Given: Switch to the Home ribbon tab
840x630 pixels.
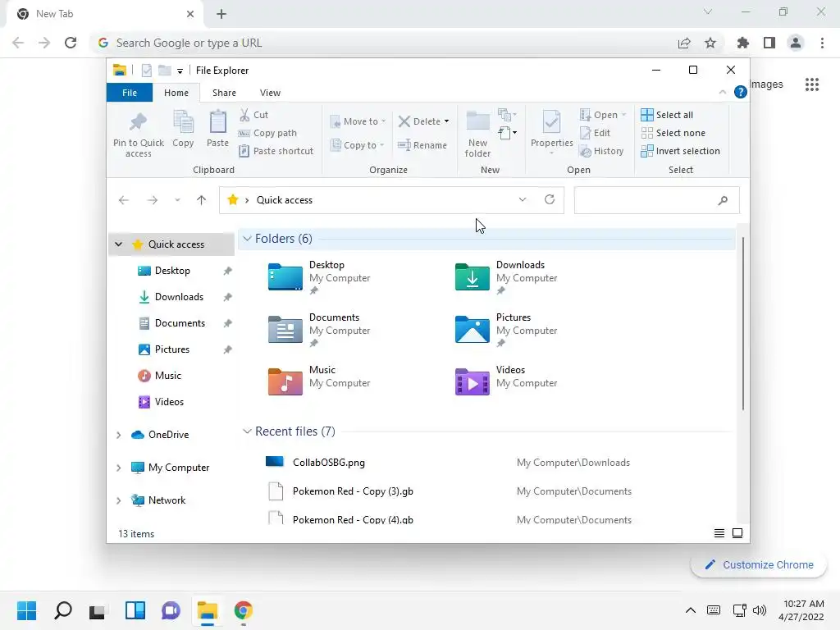Looking at the screenshot, I should coord(176,93).
